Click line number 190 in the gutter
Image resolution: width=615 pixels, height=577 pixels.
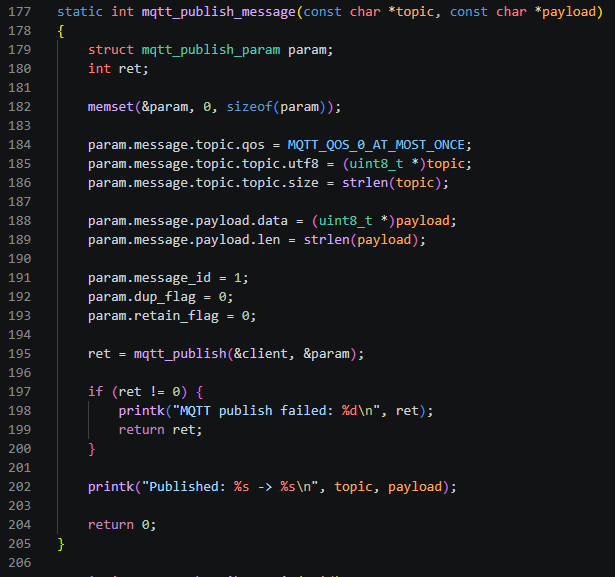pos(20,259)
